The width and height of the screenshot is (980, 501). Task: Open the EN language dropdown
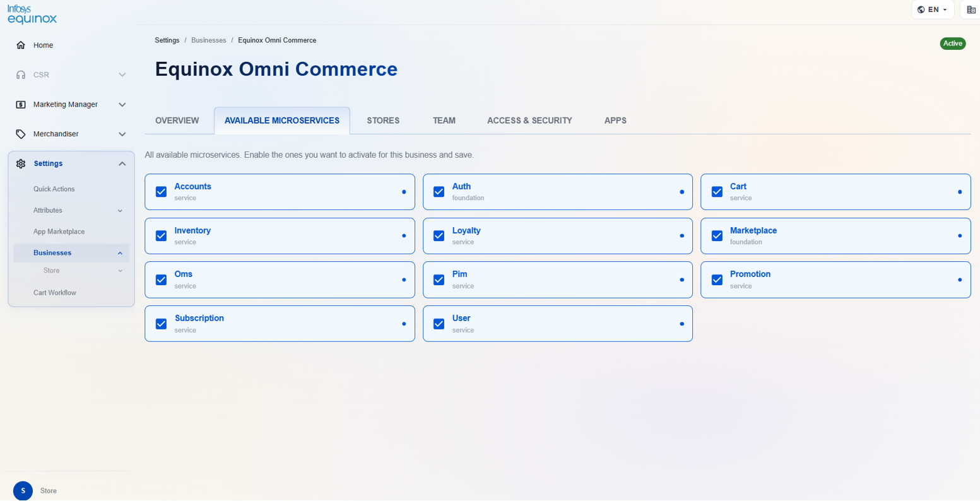(x=933, y=9)
